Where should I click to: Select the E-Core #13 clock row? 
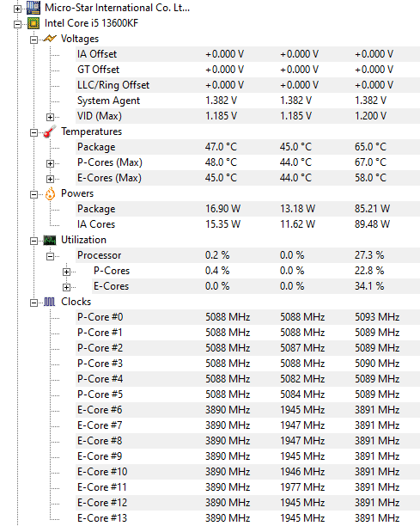coord(247,518)
